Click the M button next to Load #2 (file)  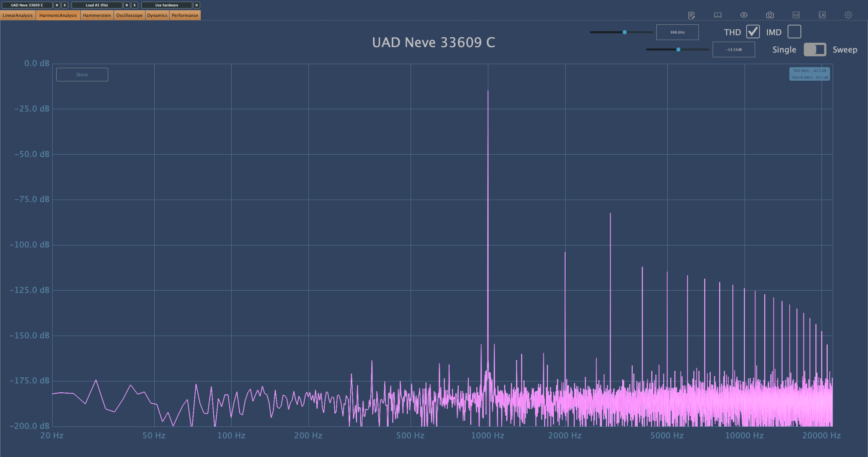point(127,5)
